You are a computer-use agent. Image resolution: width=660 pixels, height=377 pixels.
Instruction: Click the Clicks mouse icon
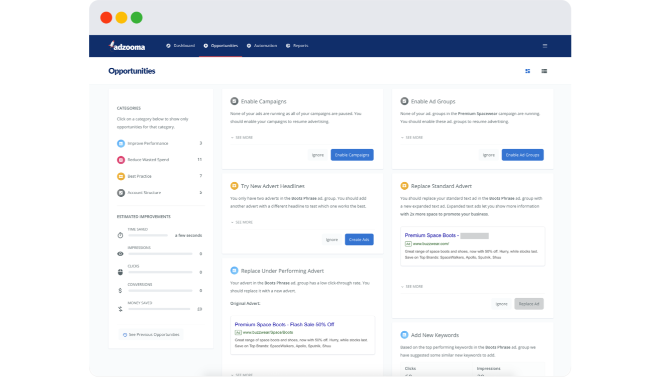click(x=120, y=272)
